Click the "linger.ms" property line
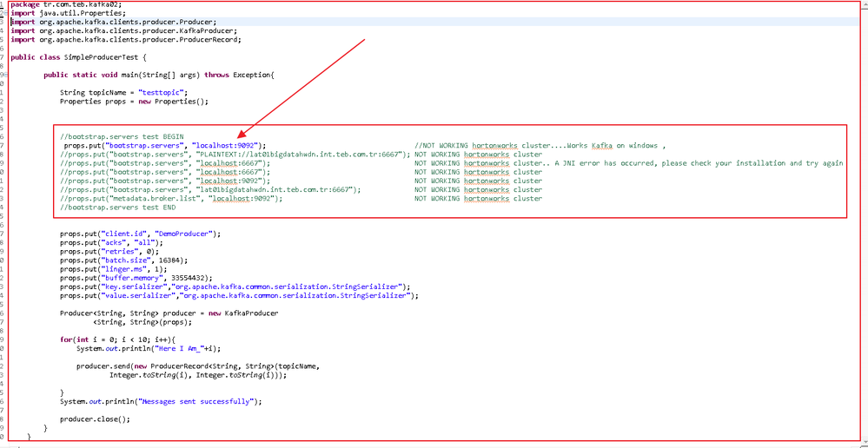 (114, 269)
